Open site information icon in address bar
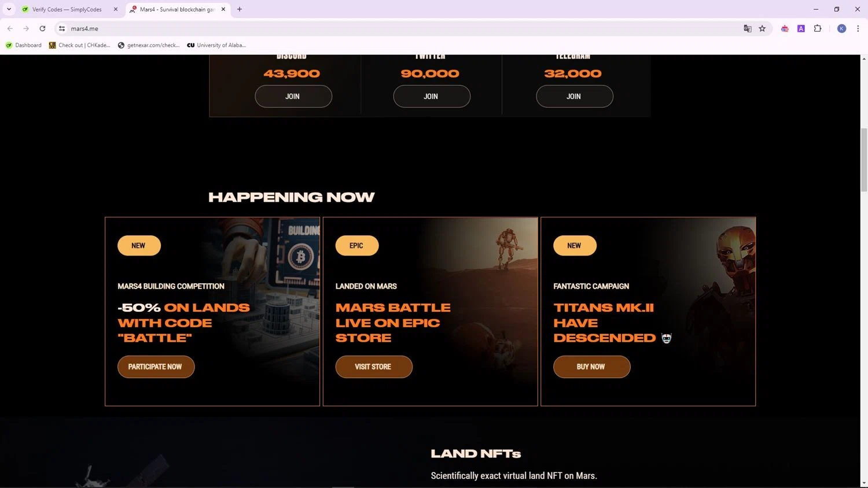Image resolution: width=868 pixels, height=488 pixels. click(x=62, y=28)
